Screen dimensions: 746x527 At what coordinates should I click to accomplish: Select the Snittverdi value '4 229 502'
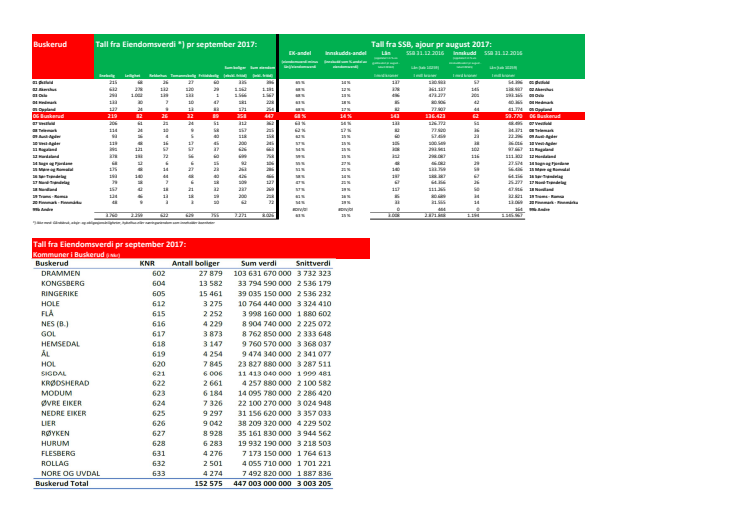click(314, 423)
